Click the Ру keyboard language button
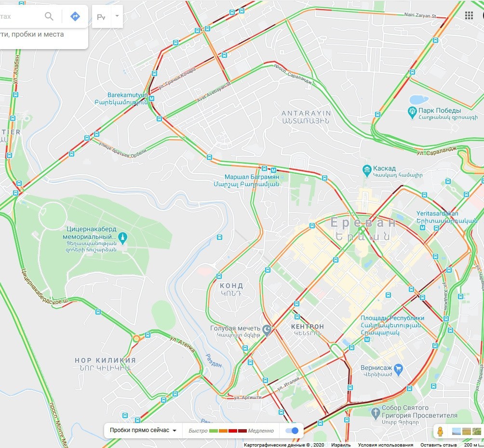 tap(101, 17)
